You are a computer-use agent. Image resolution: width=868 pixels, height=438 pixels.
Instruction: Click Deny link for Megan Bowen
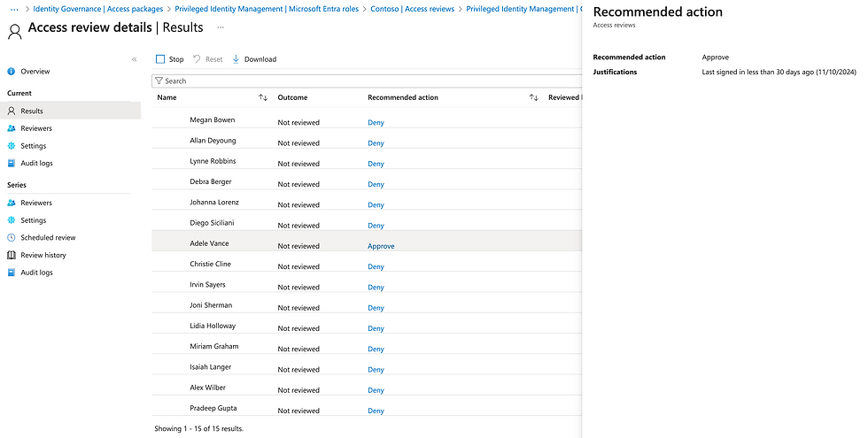point(376,123)
